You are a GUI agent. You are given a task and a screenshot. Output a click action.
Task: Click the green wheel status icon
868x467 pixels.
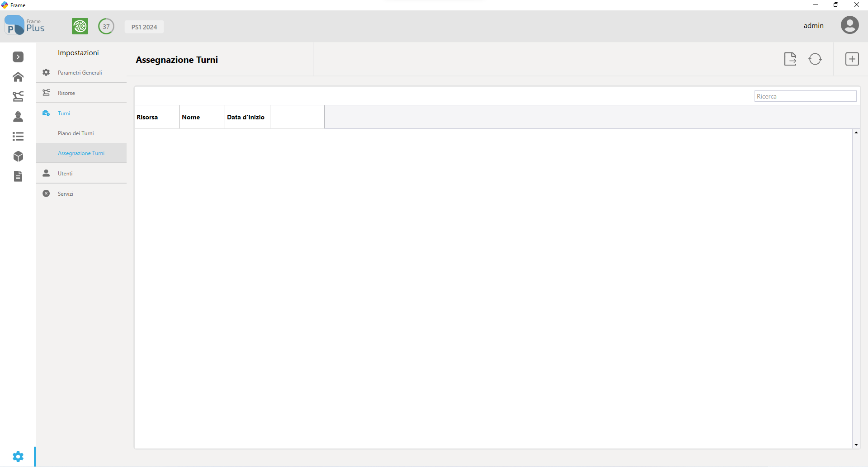tap(80, 26)
